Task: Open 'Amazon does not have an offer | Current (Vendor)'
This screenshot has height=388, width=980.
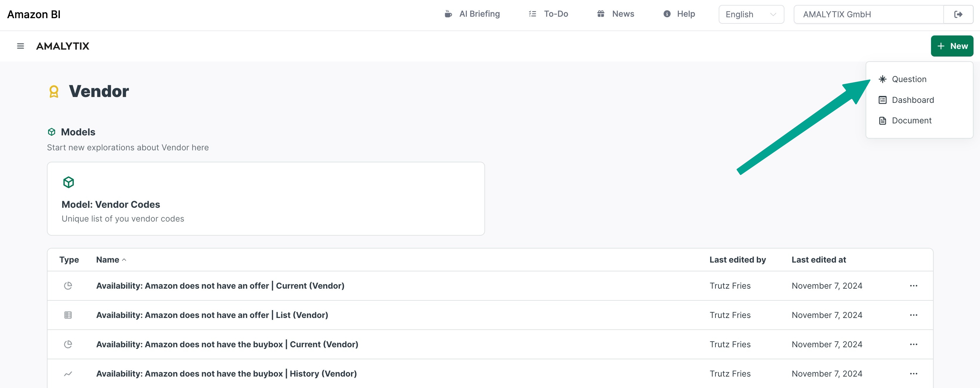Action: click(220, 286)
